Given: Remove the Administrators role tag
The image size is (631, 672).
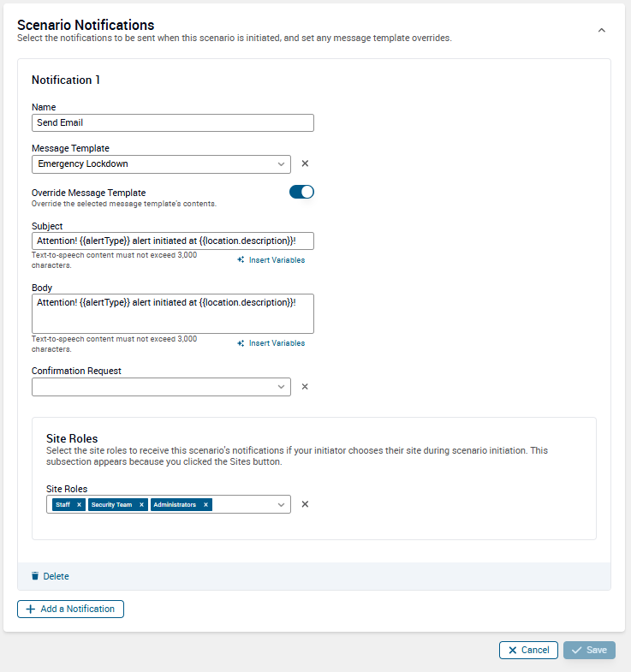Looking at the screenshot, I should point(205,505).
